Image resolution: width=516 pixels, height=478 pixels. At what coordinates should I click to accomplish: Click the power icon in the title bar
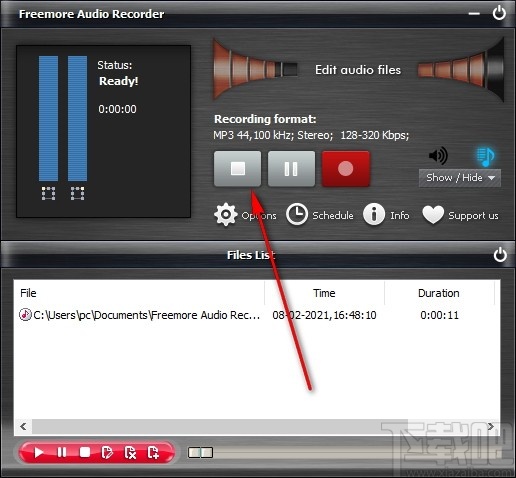499,13
